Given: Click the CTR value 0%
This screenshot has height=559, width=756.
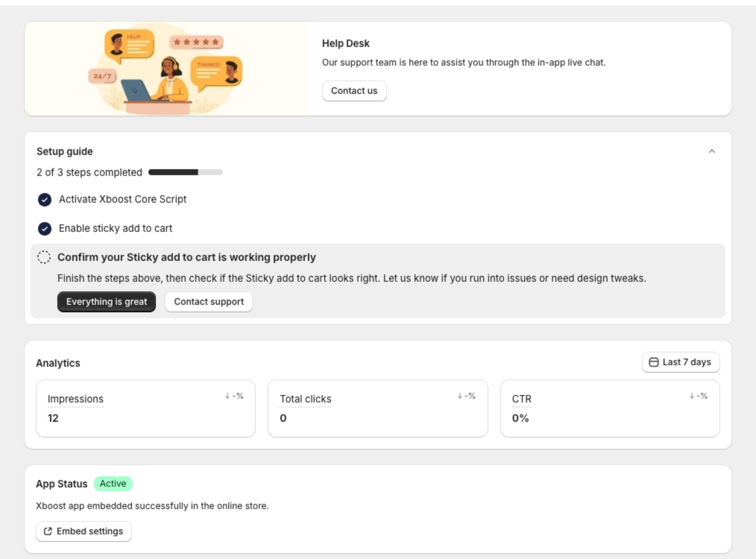Looking at the screenshot, I should (x=520, y=418).
